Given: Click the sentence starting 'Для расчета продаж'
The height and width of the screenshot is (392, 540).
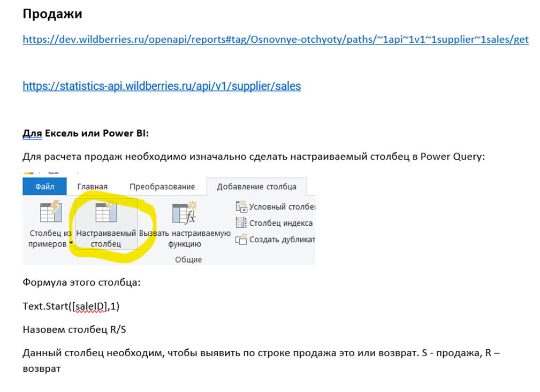Looking at the screenshot, I should tap(254, 157).
